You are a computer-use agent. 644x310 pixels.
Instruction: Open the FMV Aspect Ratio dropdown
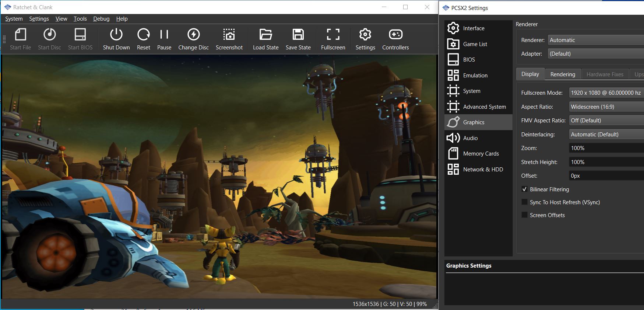click(606, 120)
